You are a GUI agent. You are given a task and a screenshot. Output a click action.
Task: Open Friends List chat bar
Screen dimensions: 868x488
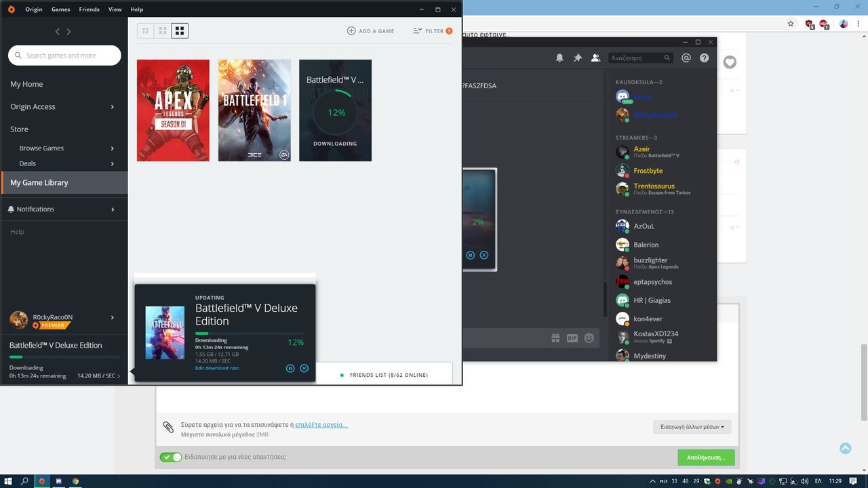[x=384, y=375]
